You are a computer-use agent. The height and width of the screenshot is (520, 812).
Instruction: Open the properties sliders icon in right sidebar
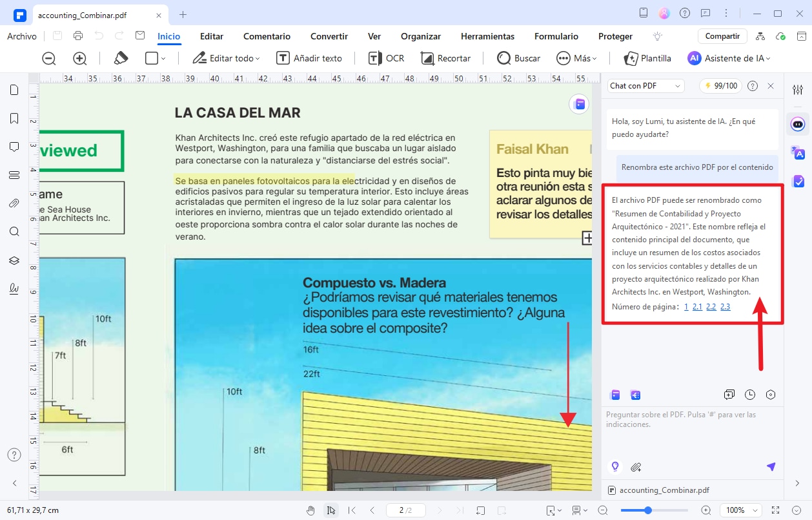[x=798, y=90]
